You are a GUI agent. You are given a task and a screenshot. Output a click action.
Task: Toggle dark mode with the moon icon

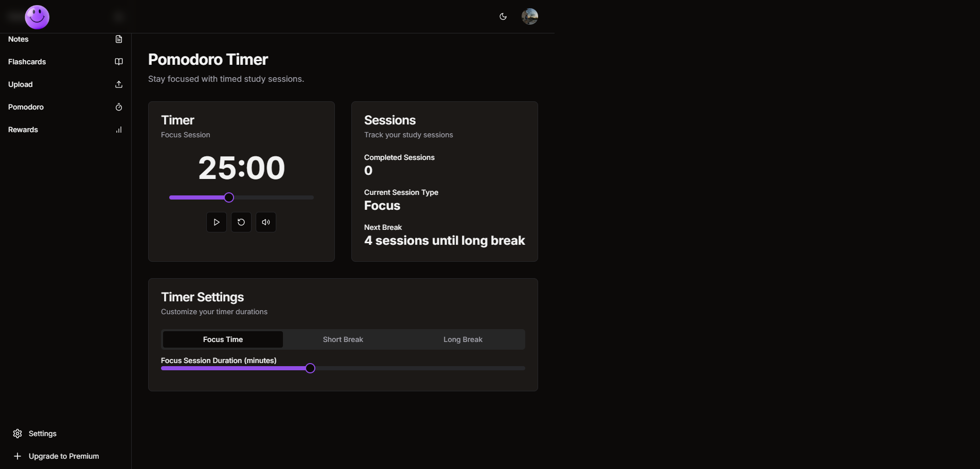(x=503, y=16)
